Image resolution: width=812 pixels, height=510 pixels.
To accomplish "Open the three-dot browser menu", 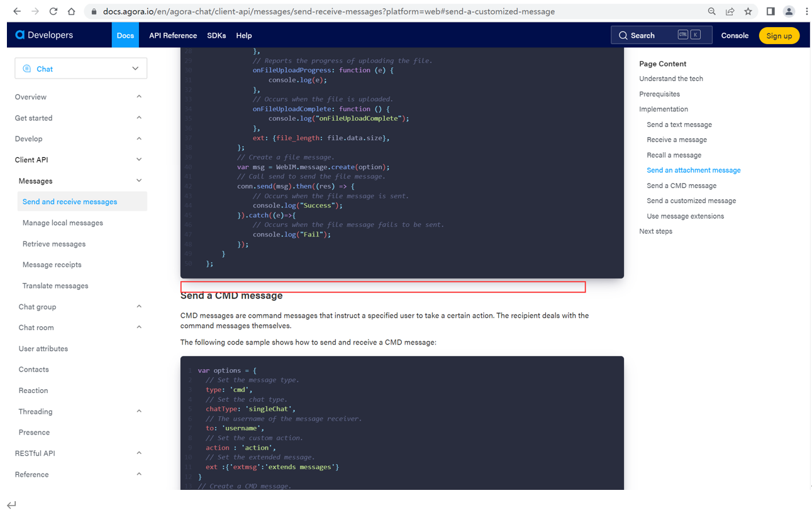I will point(807,11).
